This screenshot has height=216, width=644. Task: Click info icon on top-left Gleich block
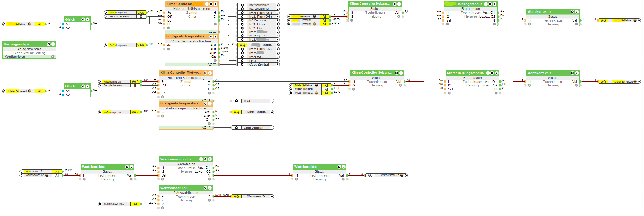[88, 19]
